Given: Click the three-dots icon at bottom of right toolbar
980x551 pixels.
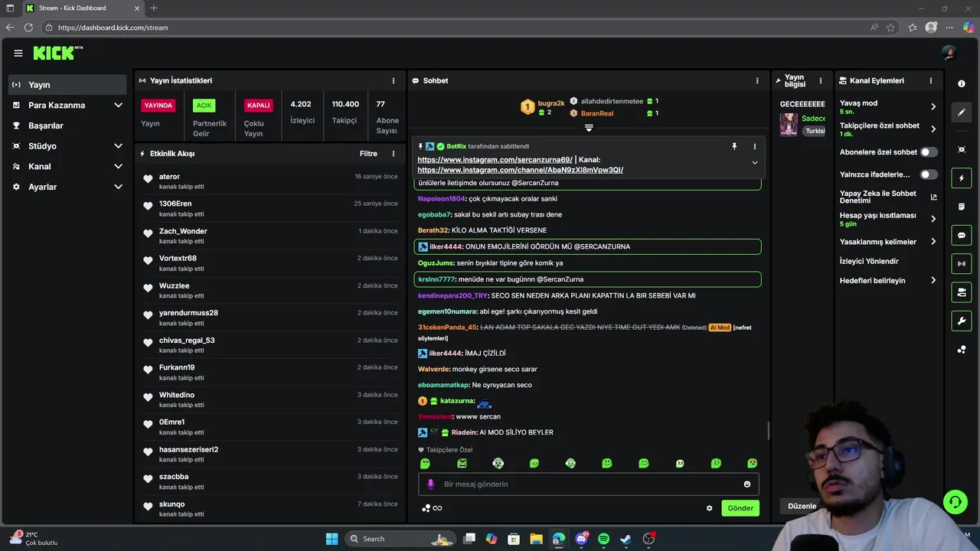Looking at the screenshot, I should coord(962,350).
